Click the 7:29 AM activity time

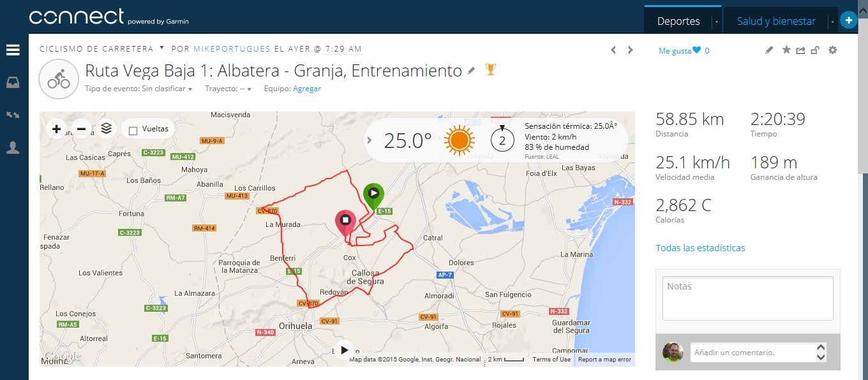coord(343,48)
